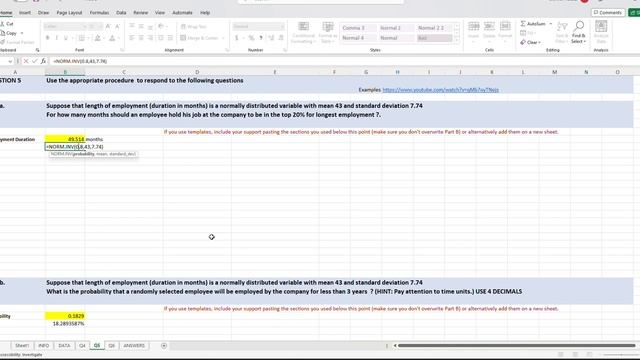640x360 pixels.
Task: Align text right
Action: [150, 38]
